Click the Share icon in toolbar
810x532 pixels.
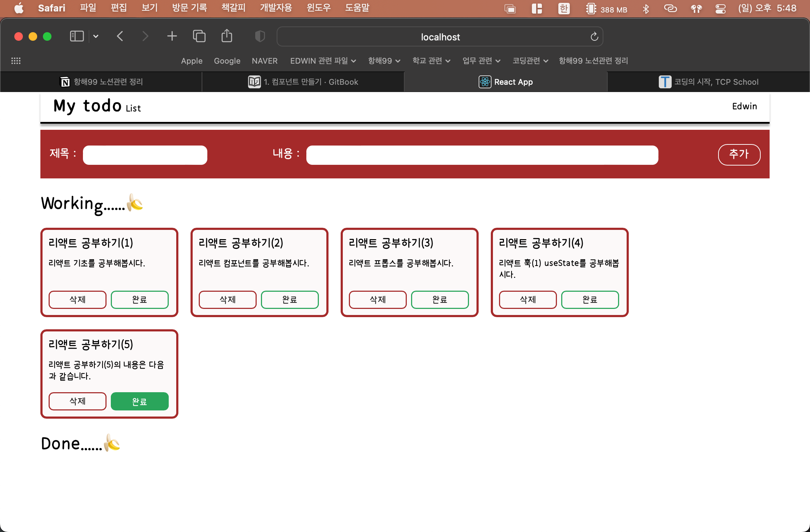(227, 36)
